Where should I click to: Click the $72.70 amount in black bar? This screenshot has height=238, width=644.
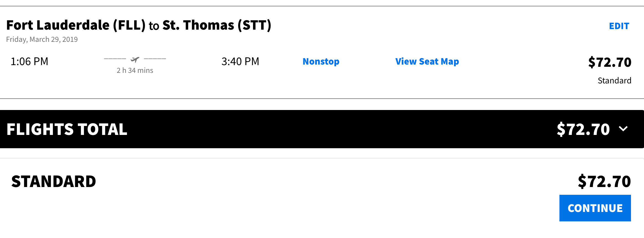click(583, 129)
